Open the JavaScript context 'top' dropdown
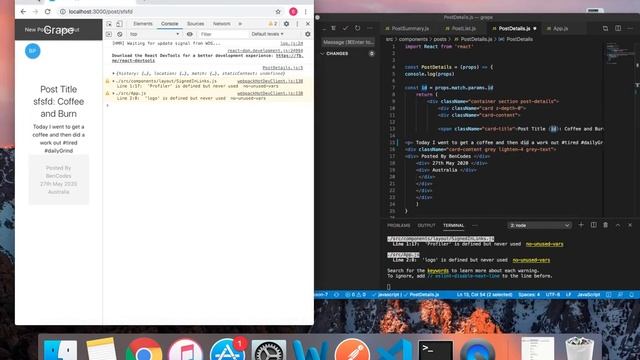 click(x=154, y=34)
